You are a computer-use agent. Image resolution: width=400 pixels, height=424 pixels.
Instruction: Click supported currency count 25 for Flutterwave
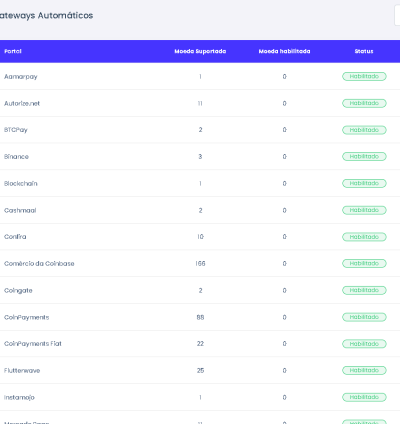200,370
